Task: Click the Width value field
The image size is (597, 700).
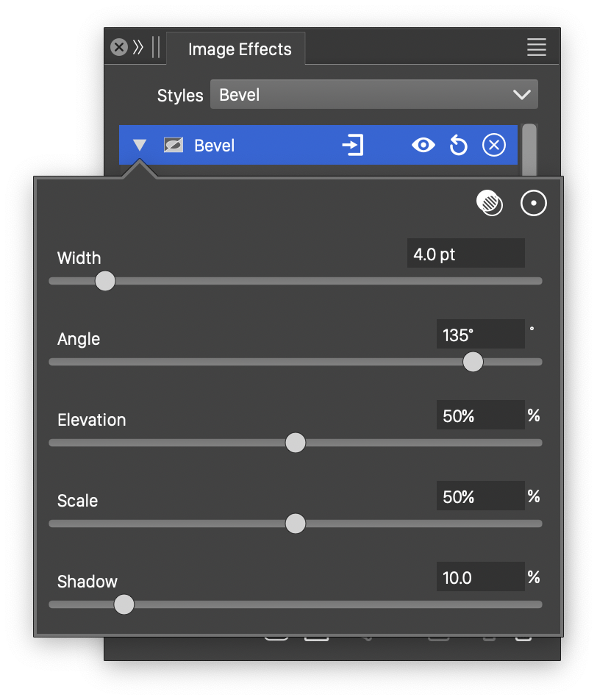Action: coord(465,254)
